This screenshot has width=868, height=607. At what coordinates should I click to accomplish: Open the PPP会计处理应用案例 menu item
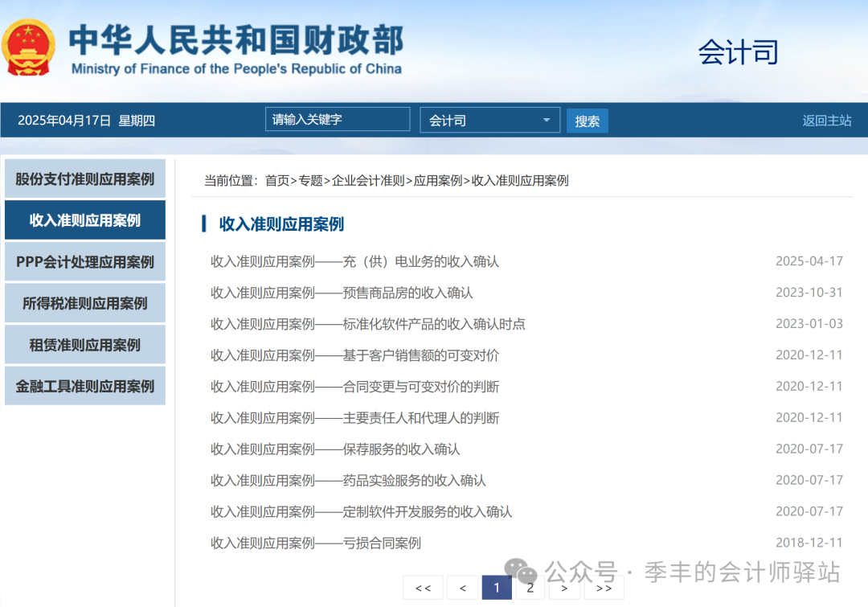pyautogui.click(x=84, y=261)
